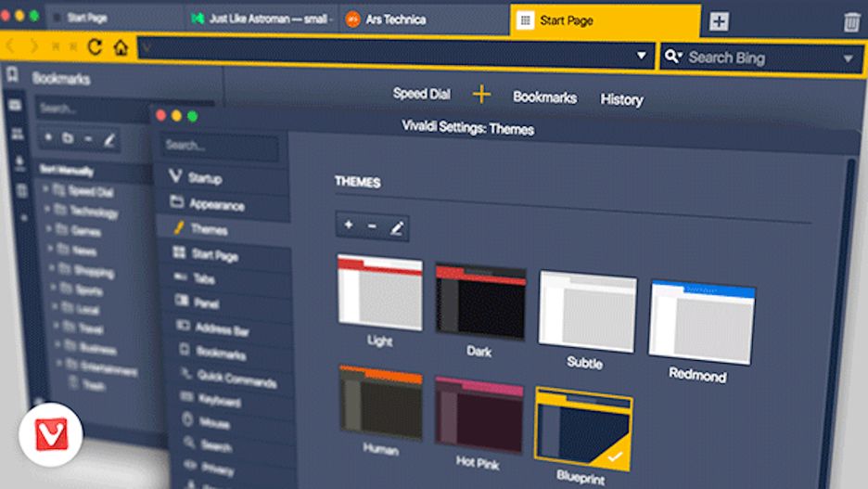Reload the current page
This screenshot has width=868, height=489.
click(x=95, y=47)
